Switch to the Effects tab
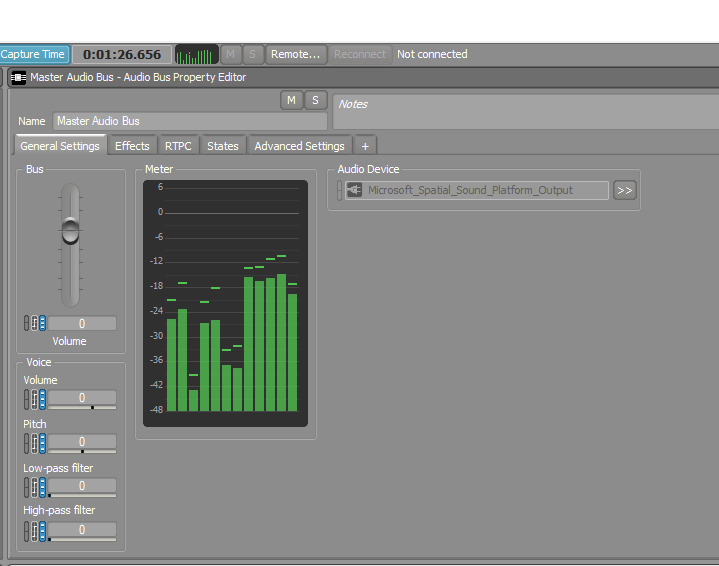 pyautogui.click(x=132, y=146)
